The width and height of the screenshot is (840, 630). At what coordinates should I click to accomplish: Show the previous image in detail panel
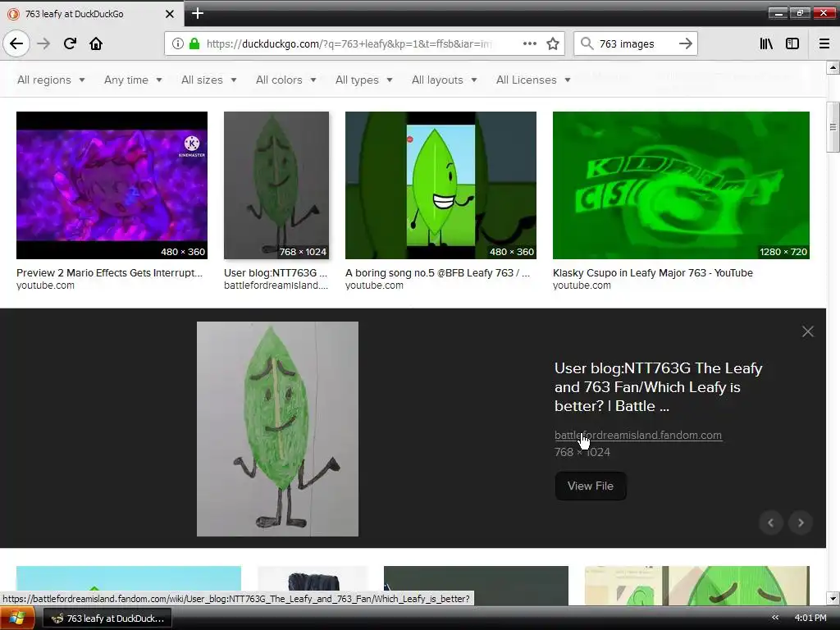pyautogui.click(x=771, y=523)
